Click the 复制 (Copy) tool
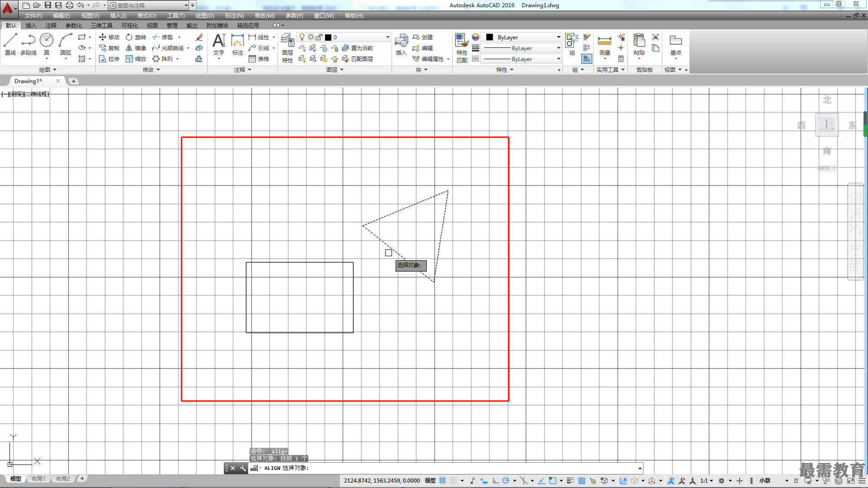 109,48
